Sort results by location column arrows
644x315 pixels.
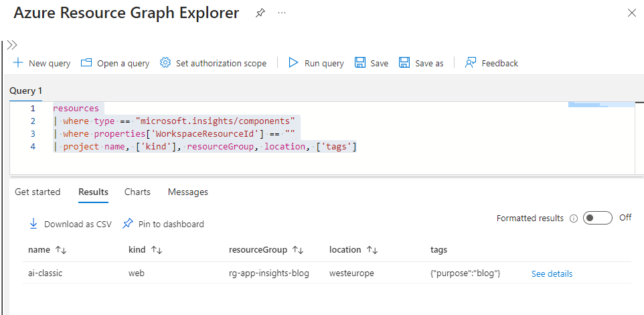372,250
